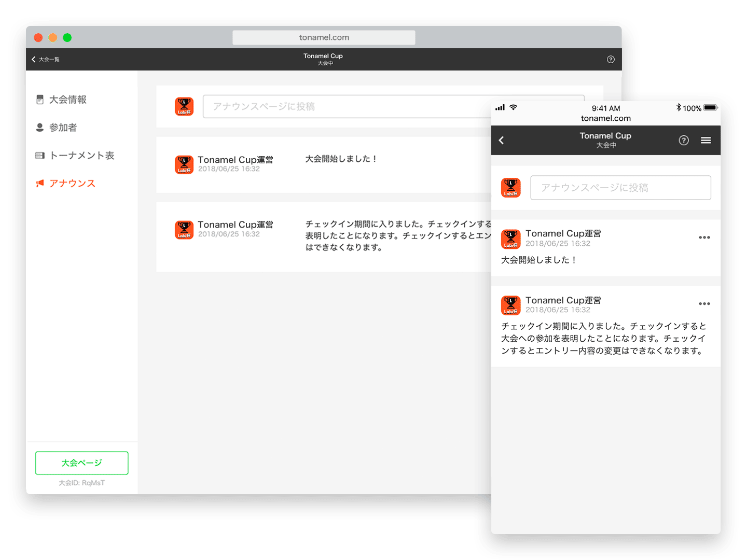The width and height of the screenshot is (747, 560).
Task: Click the trophy avatar on mobile check-in post
Action: tap(510, 305)
